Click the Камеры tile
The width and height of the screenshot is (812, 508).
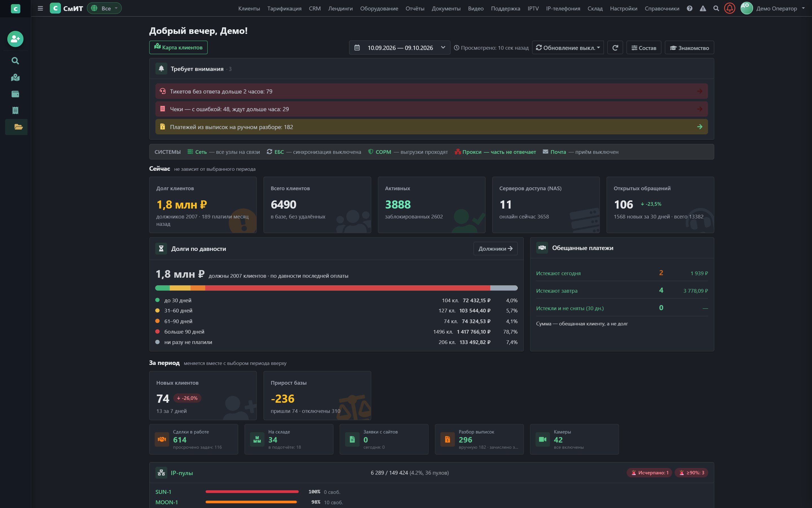(574, 439)
